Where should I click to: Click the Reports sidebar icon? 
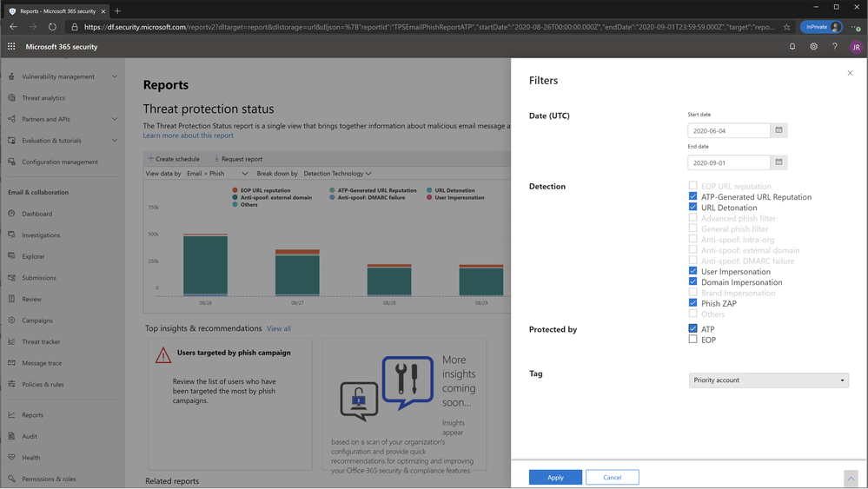(11, 415)
